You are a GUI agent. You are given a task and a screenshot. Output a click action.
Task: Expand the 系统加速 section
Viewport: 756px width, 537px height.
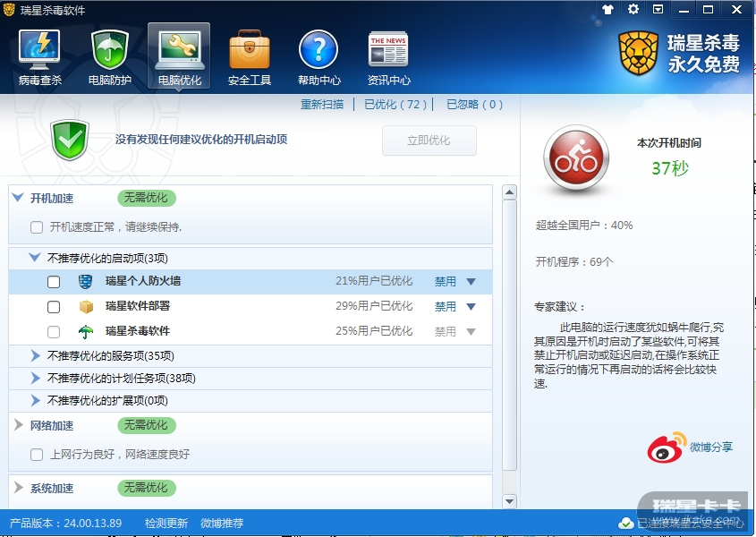coord(19,487)
